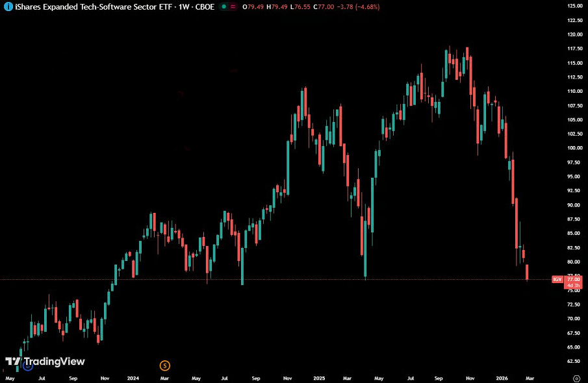Click the blue info icon beside iShares title
The width and height of the screenshot is (588, 383).
pos(8,6)
